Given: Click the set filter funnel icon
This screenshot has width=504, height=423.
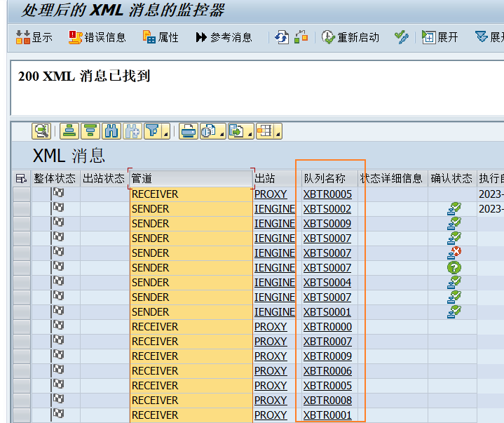Looking at the screenshot, I should point(153,131).
